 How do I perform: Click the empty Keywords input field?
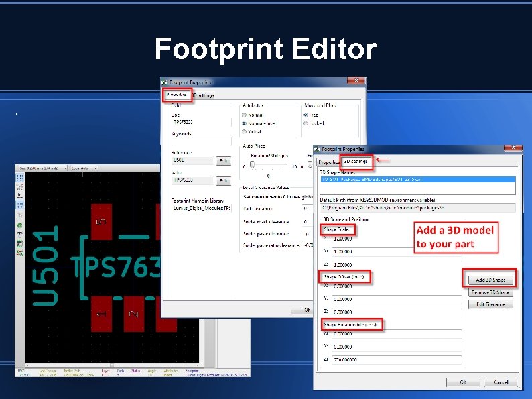tap(202, 141)
